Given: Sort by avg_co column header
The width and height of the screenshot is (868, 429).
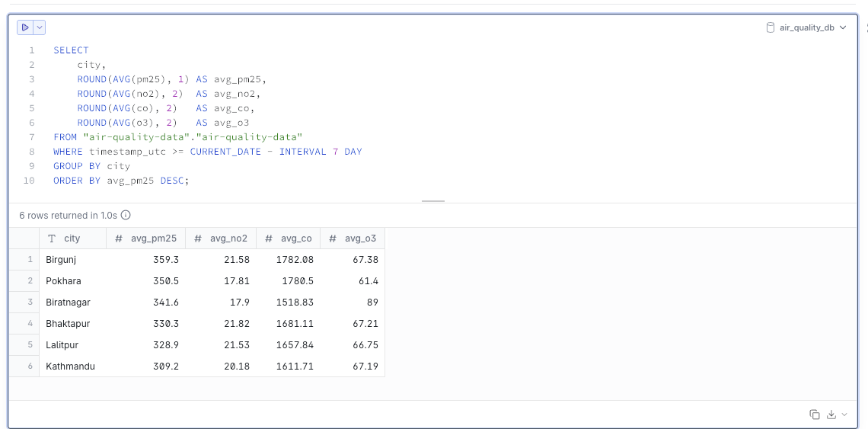Looking at the screenshot, I should coord(296,239).
